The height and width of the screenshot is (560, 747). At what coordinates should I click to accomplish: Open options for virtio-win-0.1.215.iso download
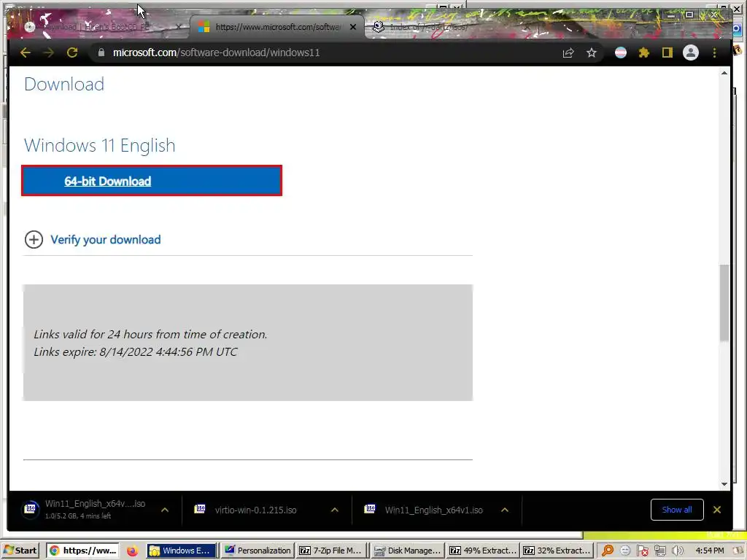click(335, 510)
